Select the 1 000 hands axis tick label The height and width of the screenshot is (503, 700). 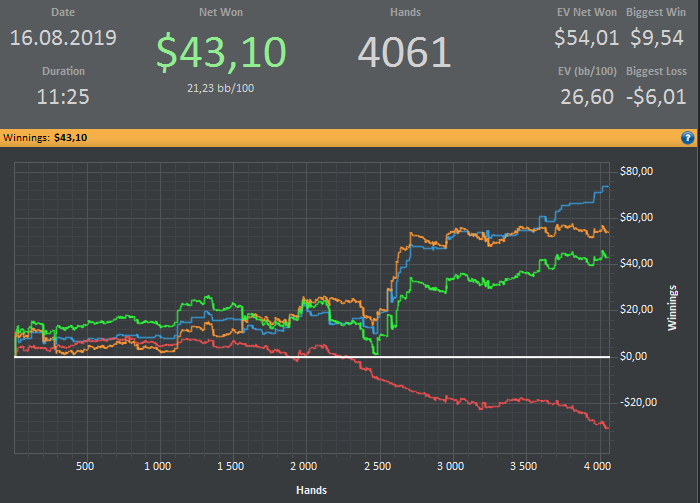(158, 466)
